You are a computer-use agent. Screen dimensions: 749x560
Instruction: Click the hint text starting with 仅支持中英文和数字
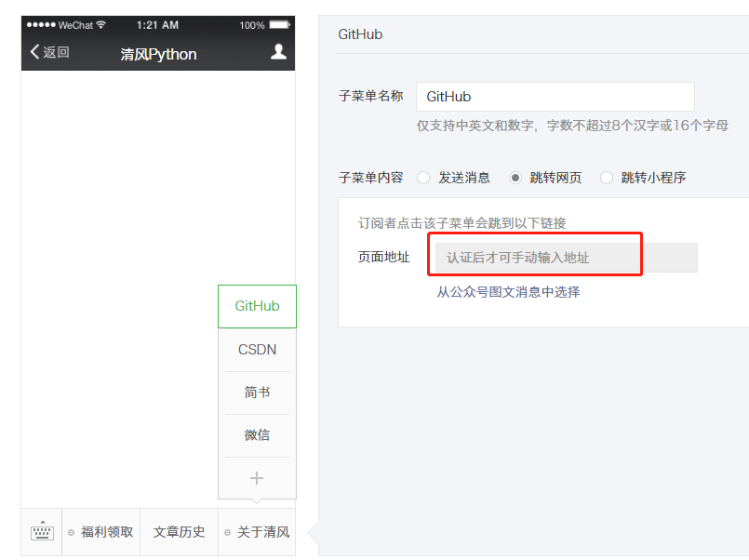coord(572,126)
